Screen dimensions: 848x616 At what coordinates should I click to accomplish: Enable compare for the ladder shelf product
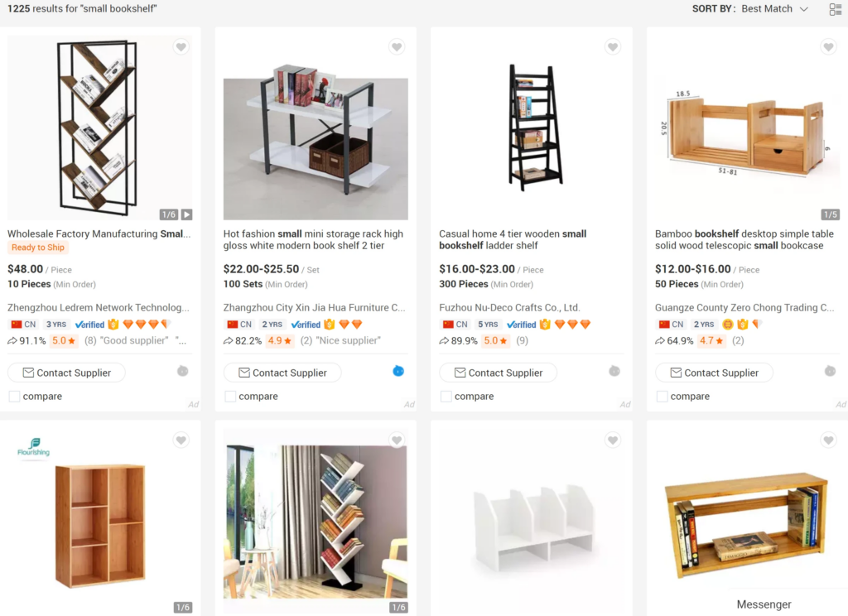point(446,397)
